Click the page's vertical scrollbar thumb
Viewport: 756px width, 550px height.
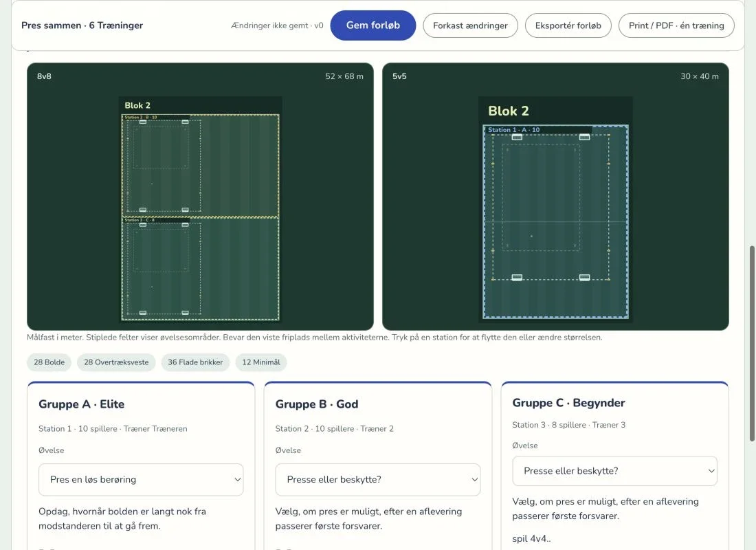click(x=752, y=344)
